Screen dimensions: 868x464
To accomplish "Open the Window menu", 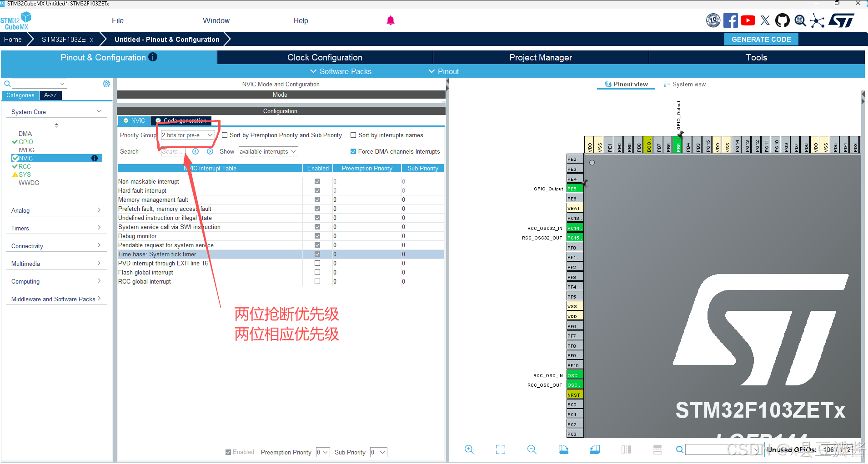I will pyautogui.click(x=216, y=20).
